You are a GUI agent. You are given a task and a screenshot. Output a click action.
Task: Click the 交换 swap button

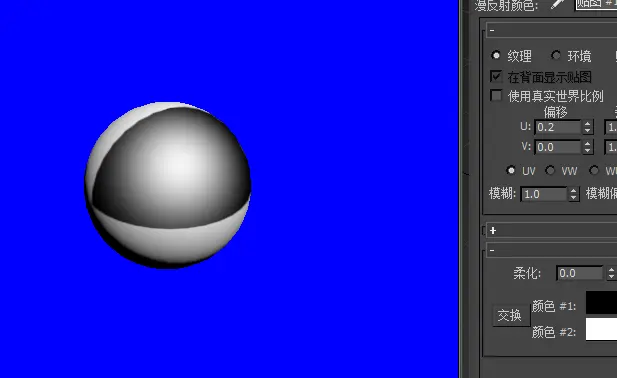pyautogui.click(x=510, y=315)
